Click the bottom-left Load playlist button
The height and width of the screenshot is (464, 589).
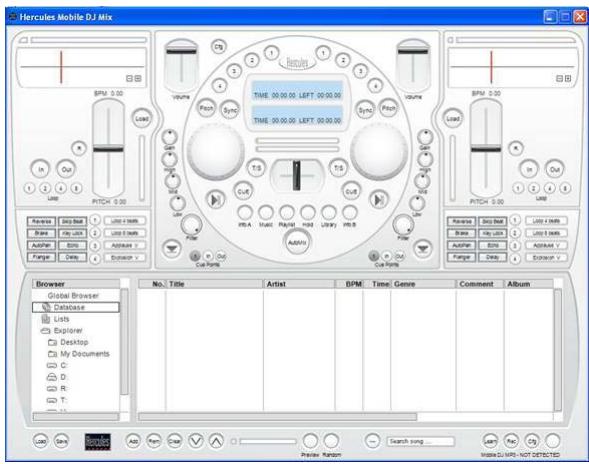[x=40, y=441]
